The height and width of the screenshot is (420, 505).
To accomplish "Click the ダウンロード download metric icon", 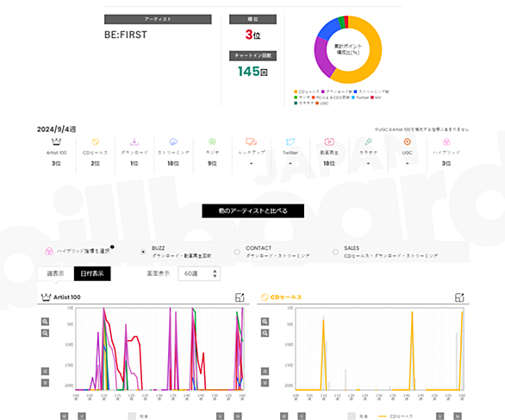I will [134, 141].
